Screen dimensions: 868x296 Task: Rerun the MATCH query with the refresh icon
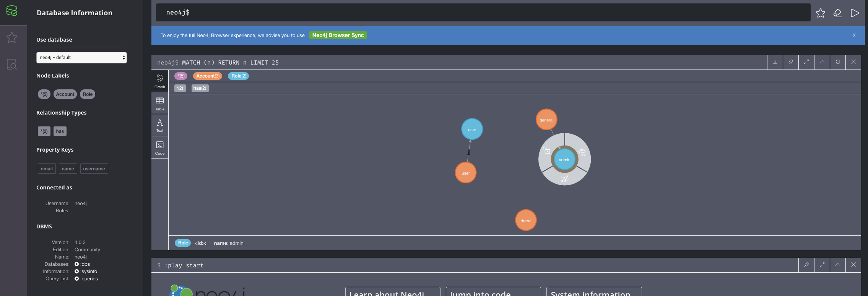[x=838, y=62]
